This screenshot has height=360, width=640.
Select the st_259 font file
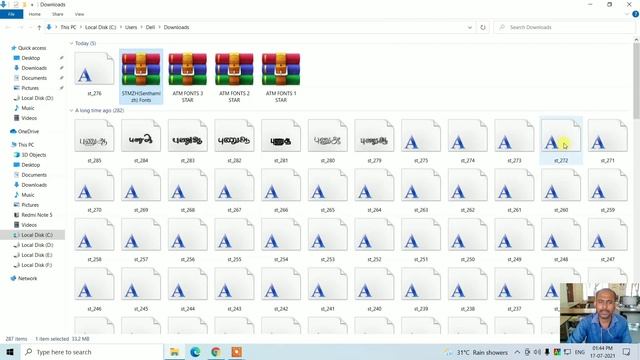(x=607, y=191)
